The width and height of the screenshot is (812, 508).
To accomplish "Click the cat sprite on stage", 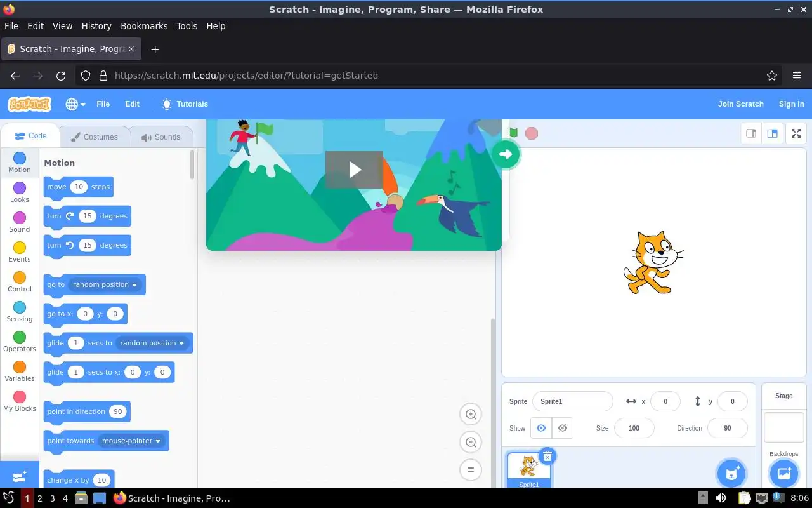I will [x=653, y=263].
